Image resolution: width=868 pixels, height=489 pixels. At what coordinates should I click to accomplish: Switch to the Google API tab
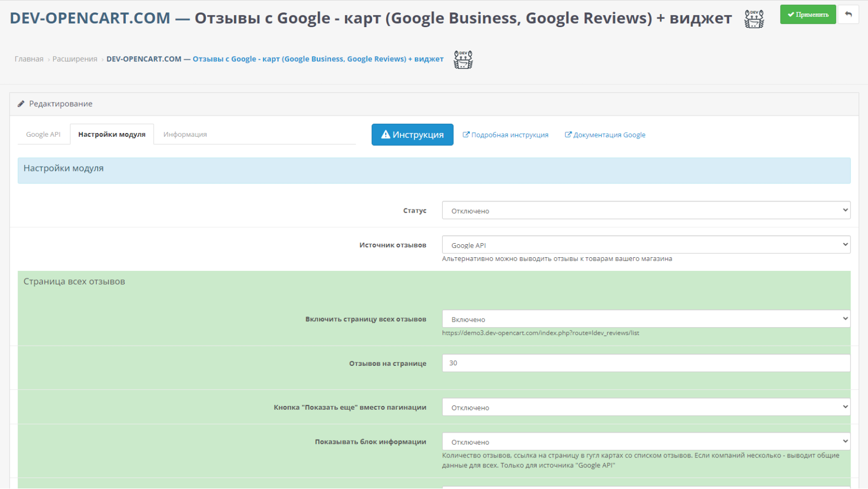click(43, 135)
